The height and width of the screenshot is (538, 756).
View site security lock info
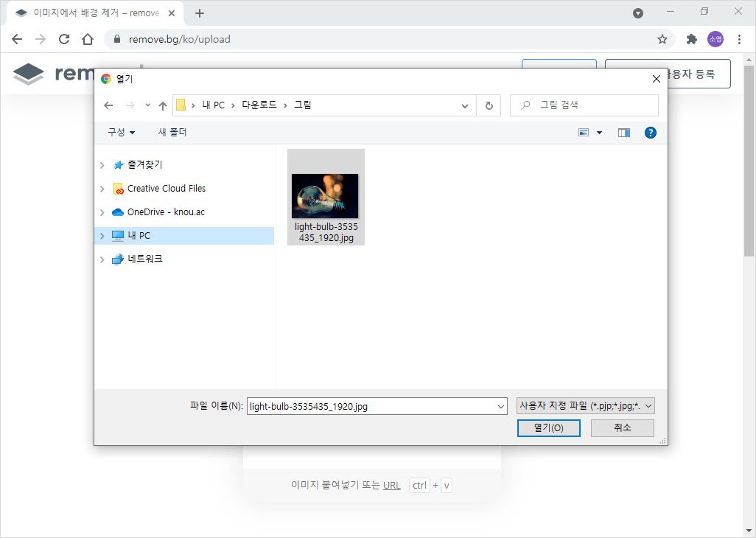116,39
